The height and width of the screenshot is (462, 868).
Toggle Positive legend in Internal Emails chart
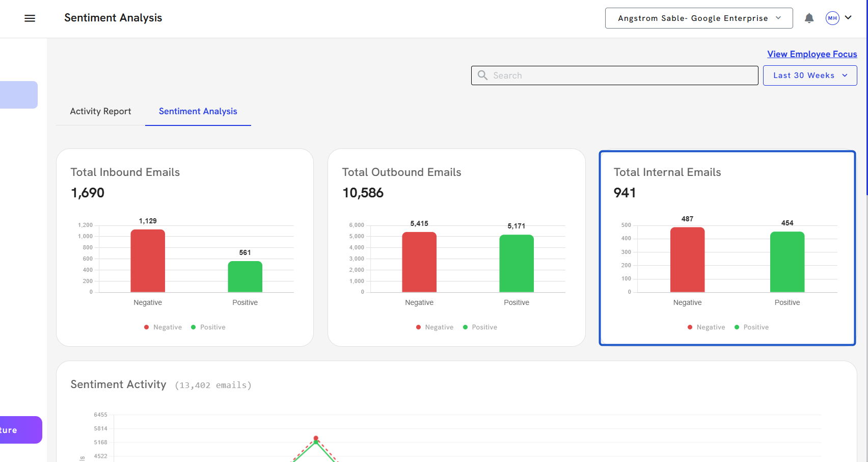[x=751, y=327]
